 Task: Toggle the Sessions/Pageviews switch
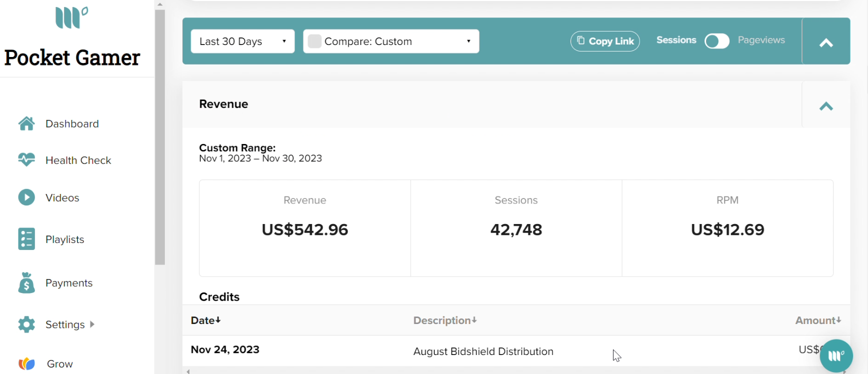click(716, 41)
